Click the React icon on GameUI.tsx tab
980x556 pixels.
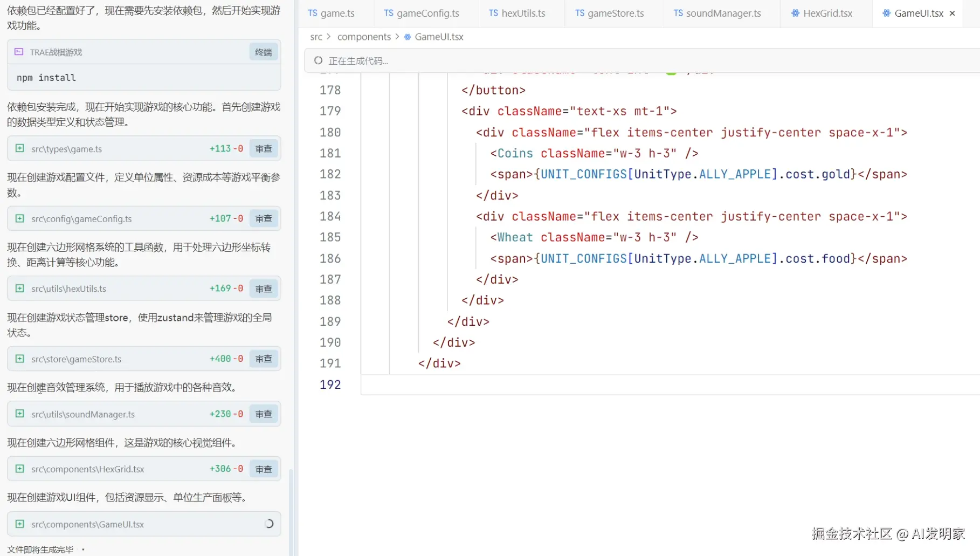pyautogui.click(x=886, y=13)
